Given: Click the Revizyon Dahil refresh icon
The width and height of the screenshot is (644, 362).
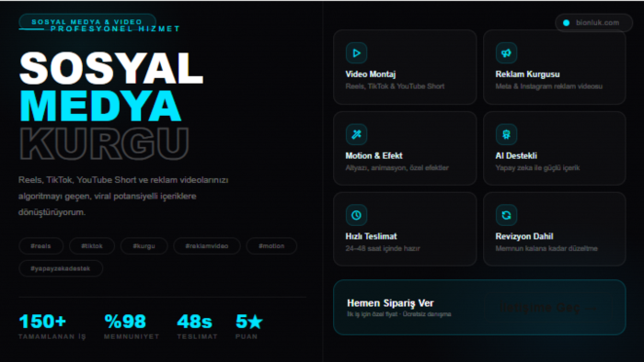Looking at the screenshot, I should [506, 215].
